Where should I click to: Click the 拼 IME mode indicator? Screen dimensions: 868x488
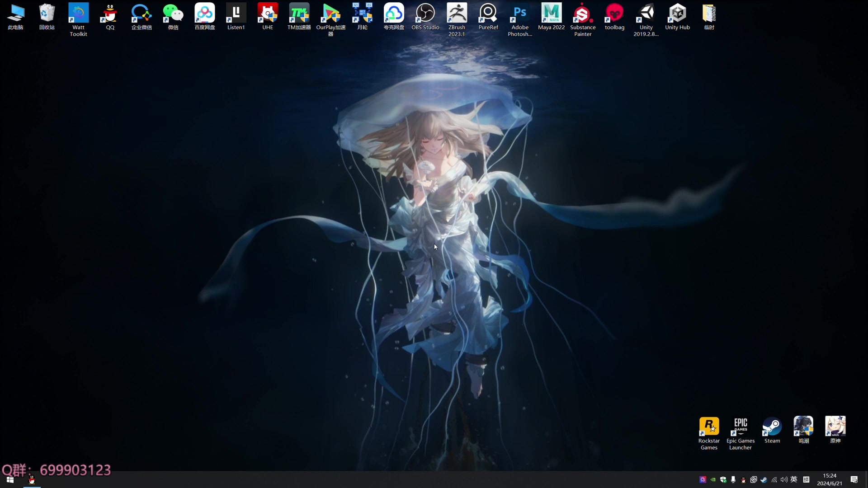point(806,480)
